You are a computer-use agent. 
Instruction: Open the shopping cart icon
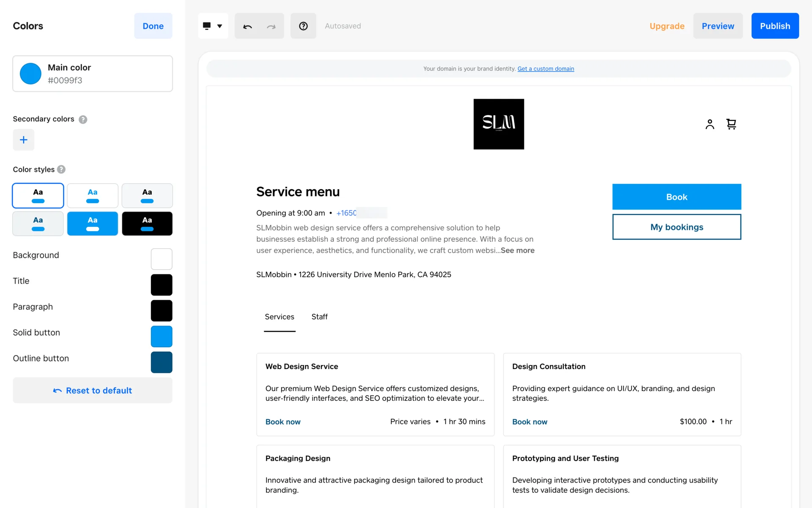[x=731, y=124]
